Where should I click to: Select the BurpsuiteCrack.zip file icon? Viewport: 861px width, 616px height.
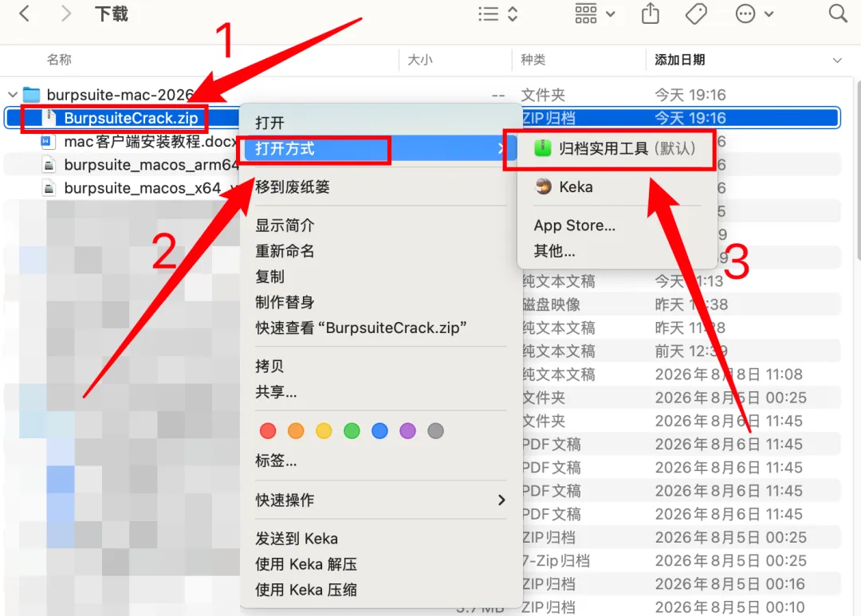(49, 117)
